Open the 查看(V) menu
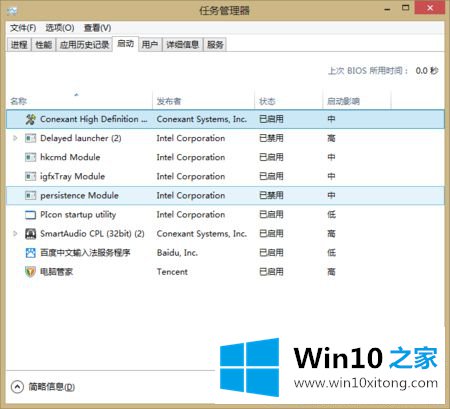 click(x=97, y=28)
